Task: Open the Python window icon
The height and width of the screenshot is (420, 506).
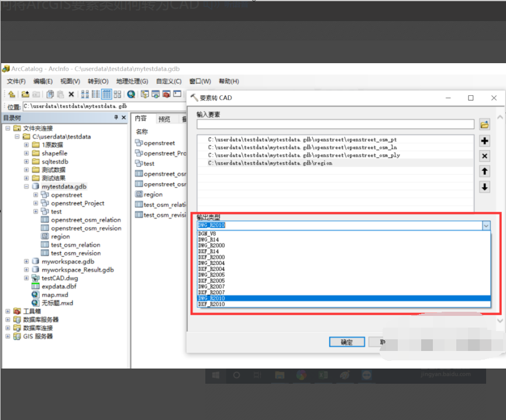Action: click(177, 94)
